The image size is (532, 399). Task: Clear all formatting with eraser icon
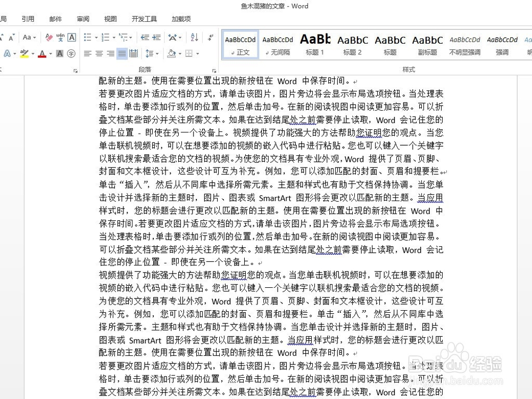[x=49, y=37]
